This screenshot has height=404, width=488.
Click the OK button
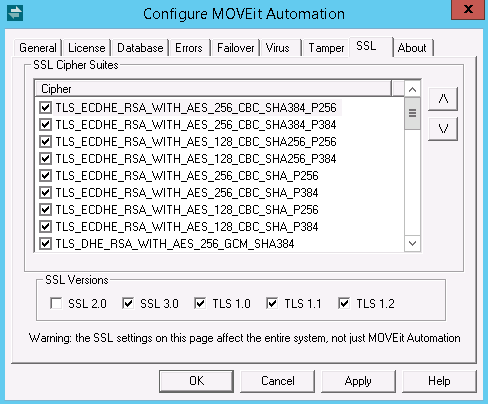click(196, 381)
